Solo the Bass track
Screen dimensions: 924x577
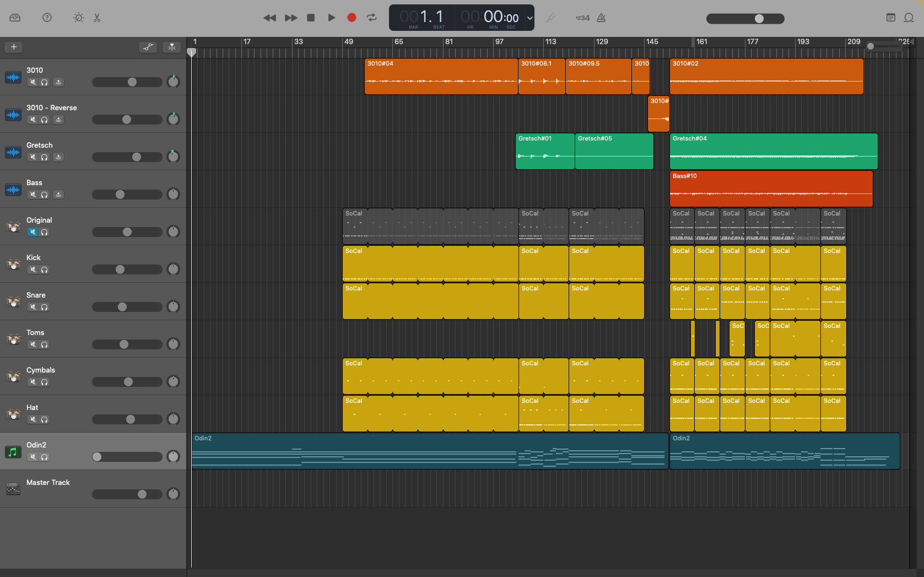click(45, 195)
